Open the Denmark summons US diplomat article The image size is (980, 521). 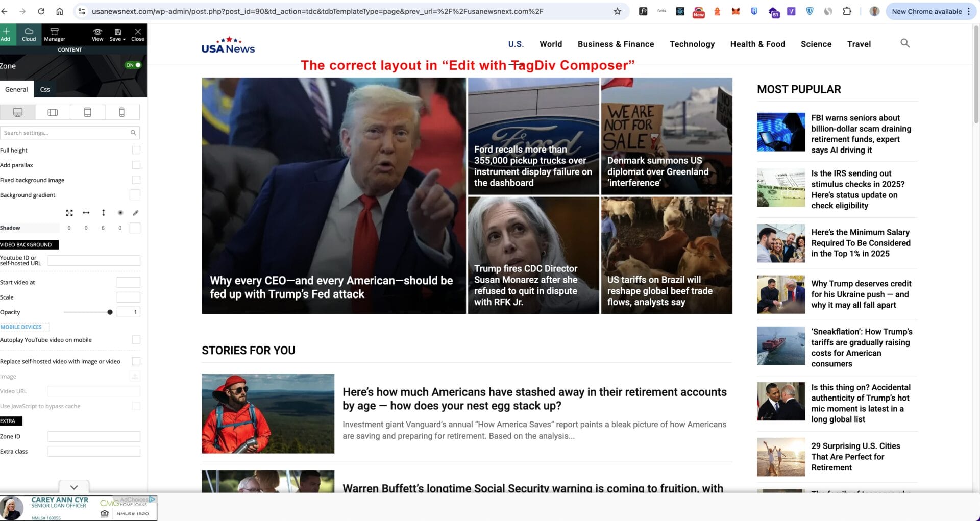tap(658, 171)
